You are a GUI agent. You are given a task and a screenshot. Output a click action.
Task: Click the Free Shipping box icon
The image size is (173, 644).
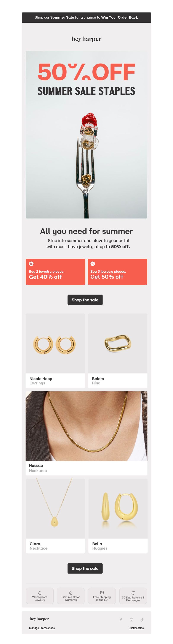point(102,593)
